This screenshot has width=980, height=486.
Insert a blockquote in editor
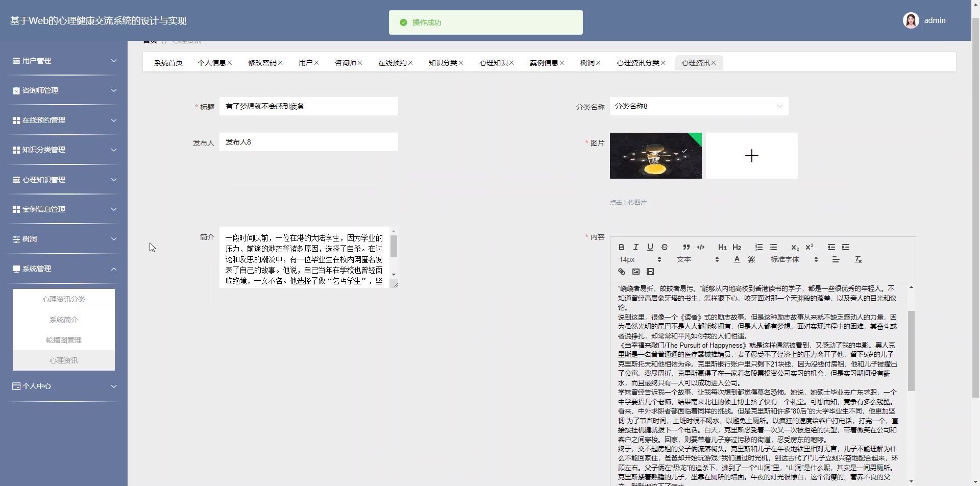pyautogui.click(x=687, y=247)
